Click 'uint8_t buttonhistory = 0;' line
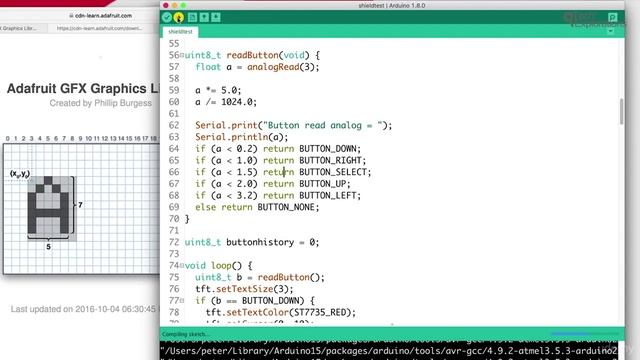The image size is (640, 360). (x=252, y=242)
